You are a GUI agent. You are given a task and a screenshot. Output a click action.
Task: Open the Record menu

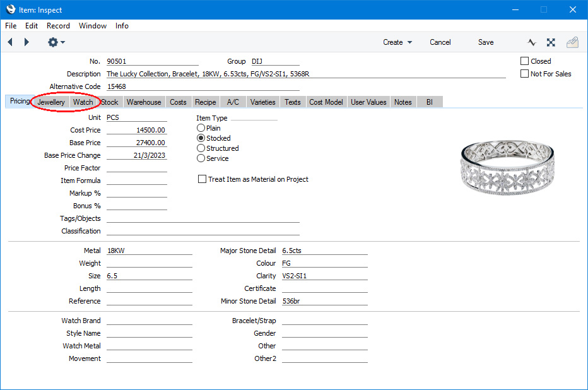58,26
